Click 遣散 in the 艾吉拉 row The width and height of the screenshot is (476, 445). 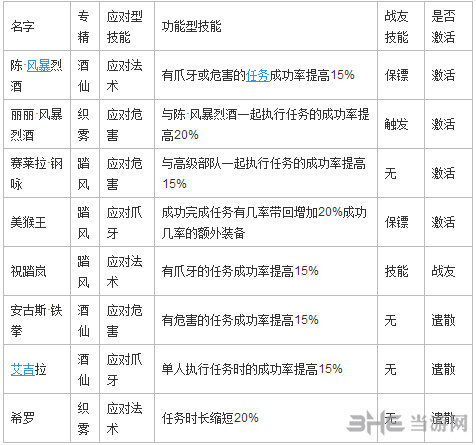[443, 369]
